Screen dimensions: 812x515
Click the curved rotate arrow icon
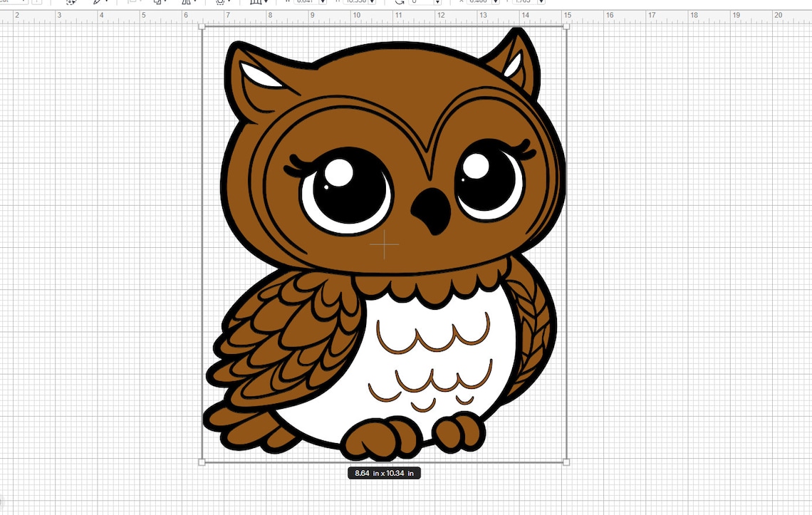(398, 2)
